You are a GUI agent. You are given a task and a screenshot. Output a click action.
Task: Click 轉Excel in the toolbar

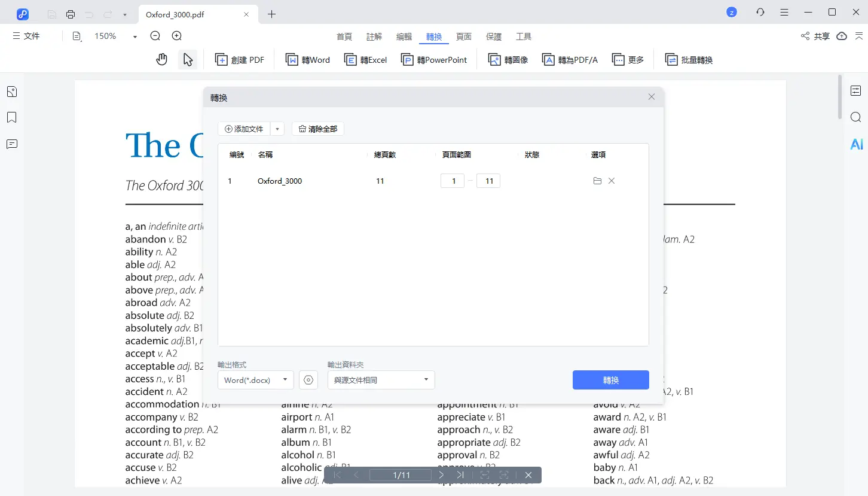pos(366,60)
